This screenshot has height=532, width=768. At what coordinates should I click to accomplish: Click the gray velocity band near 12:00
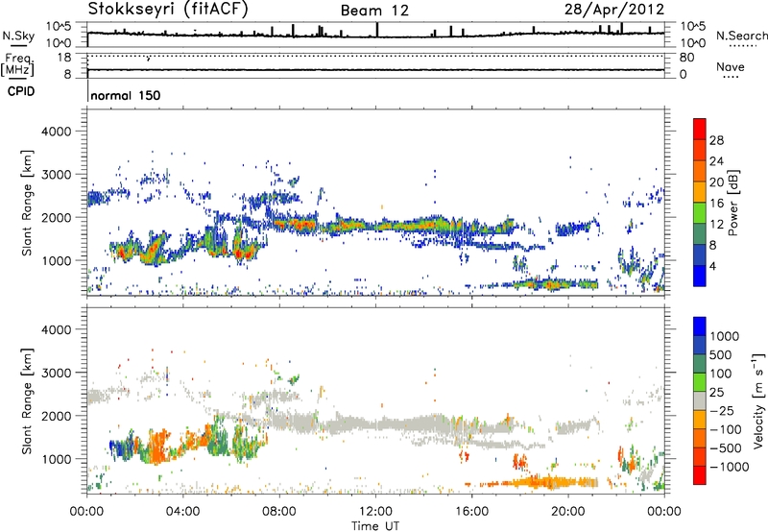377,423
